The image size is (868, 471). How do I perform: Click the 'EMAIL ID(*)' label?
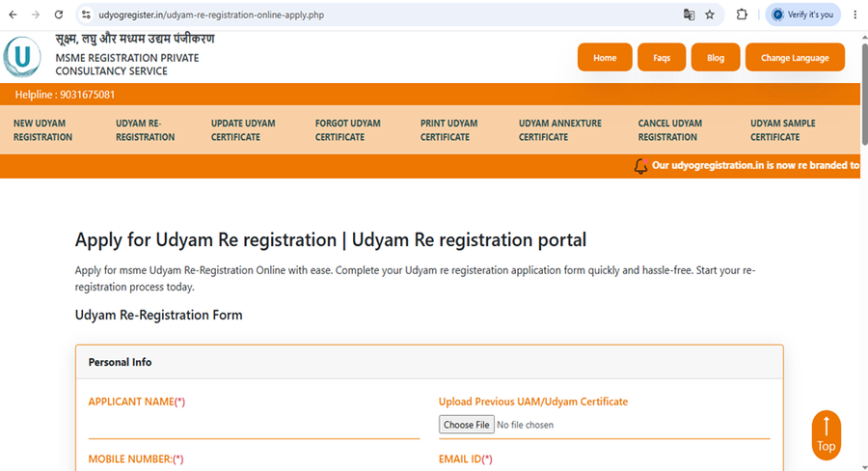(x=466, y=458)
